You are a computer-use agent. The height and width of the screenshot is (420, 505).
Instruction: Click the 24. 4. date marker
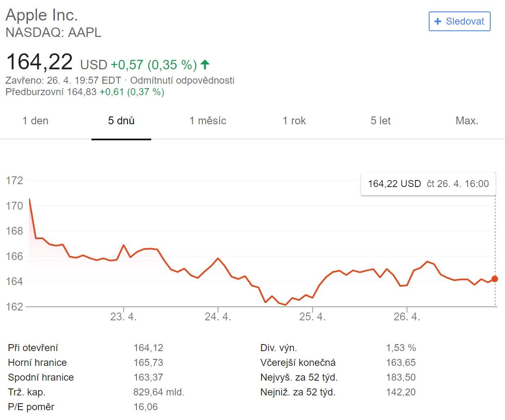point(218,317)
